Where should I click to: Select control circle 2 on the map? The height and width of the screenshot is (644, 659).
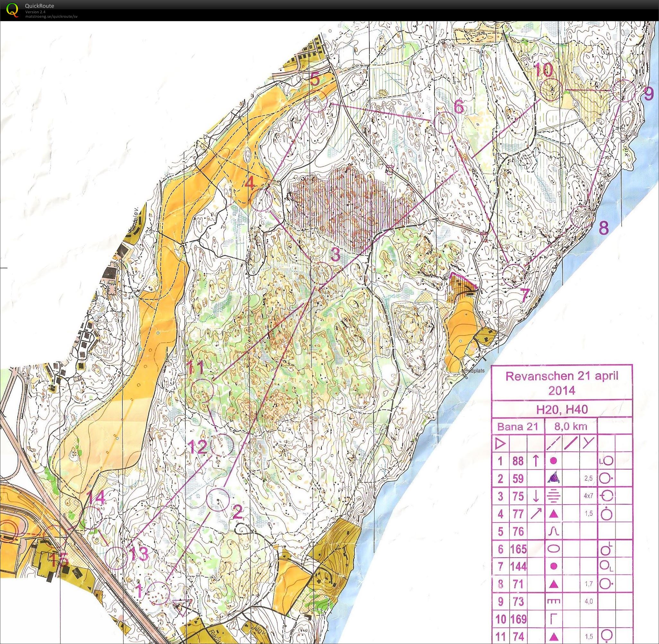click(218, 499)
